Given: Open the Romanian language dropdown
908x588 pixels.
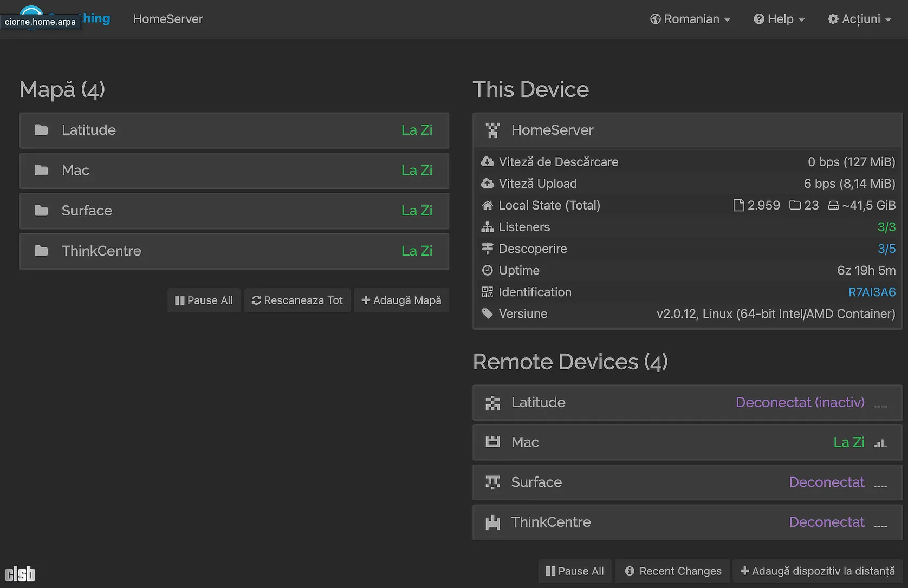Looking at the screenshot, I should click(690, 19).
